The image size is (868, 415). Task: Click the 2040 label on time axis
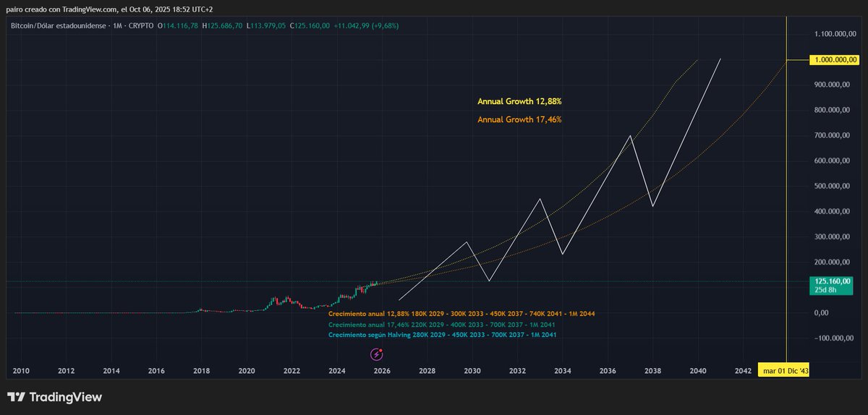pos(697,371)
